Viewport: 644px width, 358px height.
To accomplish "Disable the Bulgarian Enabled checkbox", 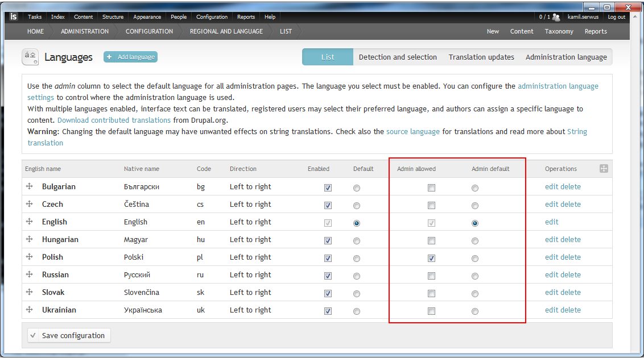I will [328, 188].
